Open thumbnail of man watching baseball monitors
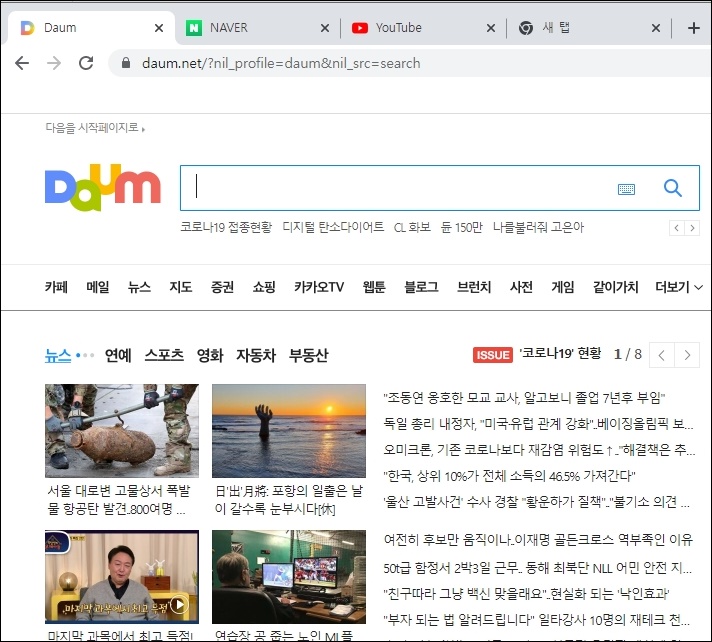 pyautogui.click(x=289, y=577)
